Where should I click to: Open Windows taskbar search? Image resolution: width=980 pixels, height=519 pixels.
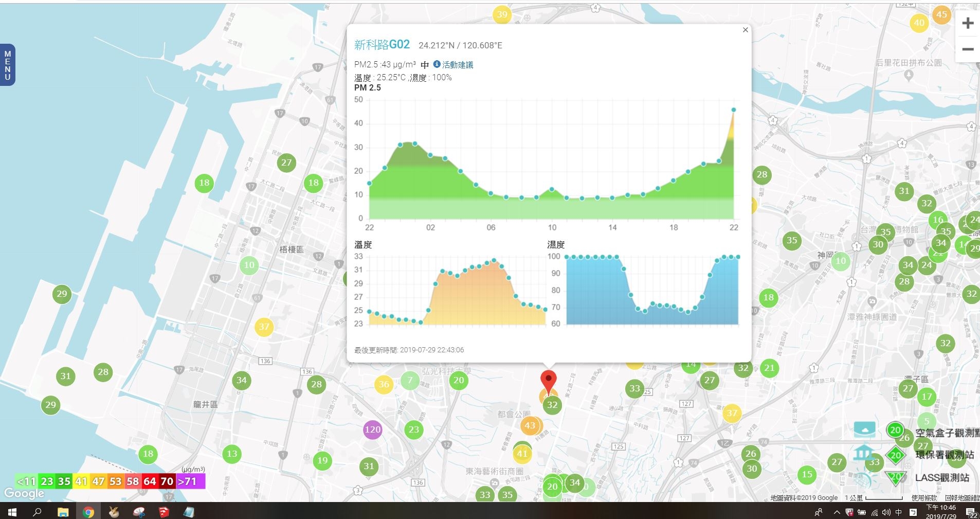point(37,512)
